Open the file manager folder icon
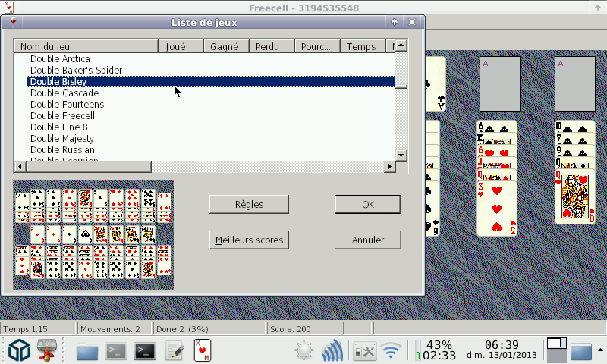Screen dimensions: 607x364 point(87,351)
